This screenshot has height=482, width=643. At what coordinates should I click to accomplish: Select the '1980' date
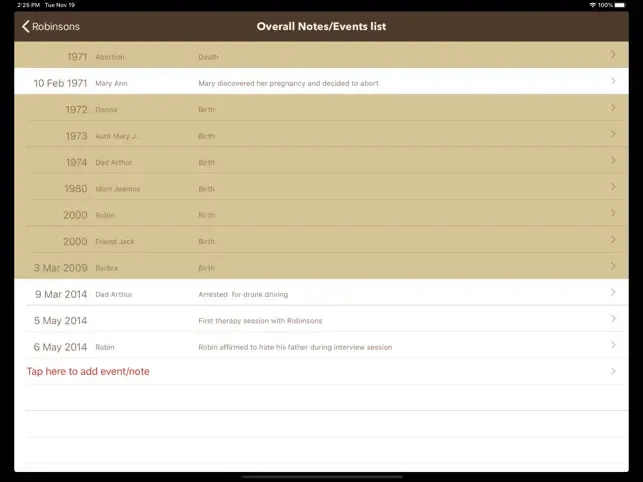[76, 189]
